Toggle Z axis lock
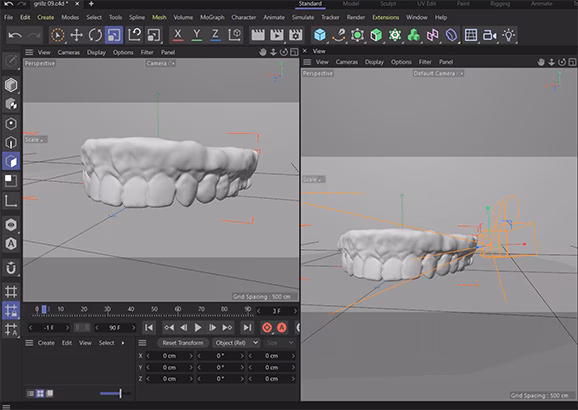 tap(215, 35)
